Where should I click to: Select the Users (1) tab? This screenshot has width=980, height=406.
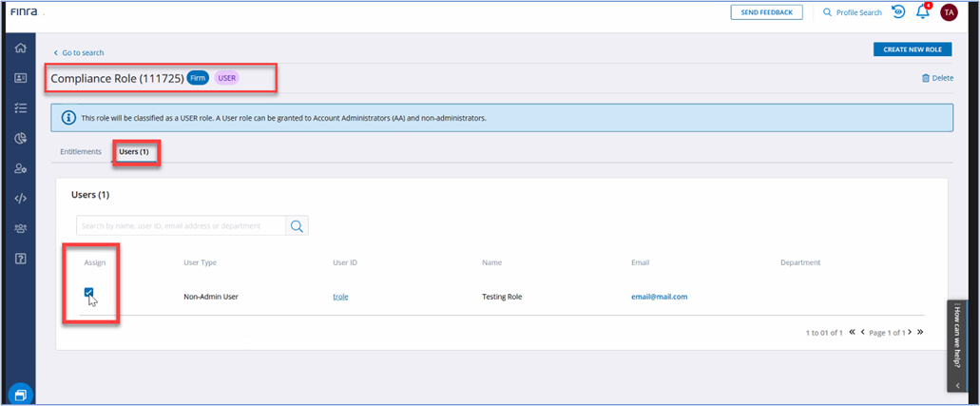click(x=133, y=151)
